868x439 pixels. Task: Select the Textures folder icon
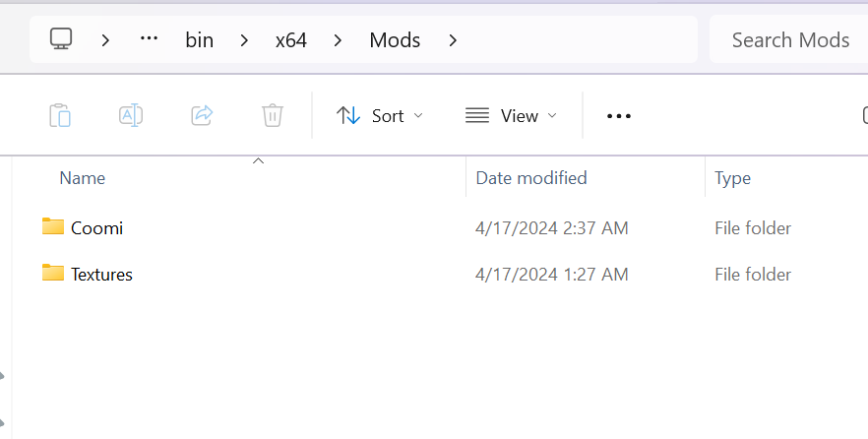click(53, 273)
